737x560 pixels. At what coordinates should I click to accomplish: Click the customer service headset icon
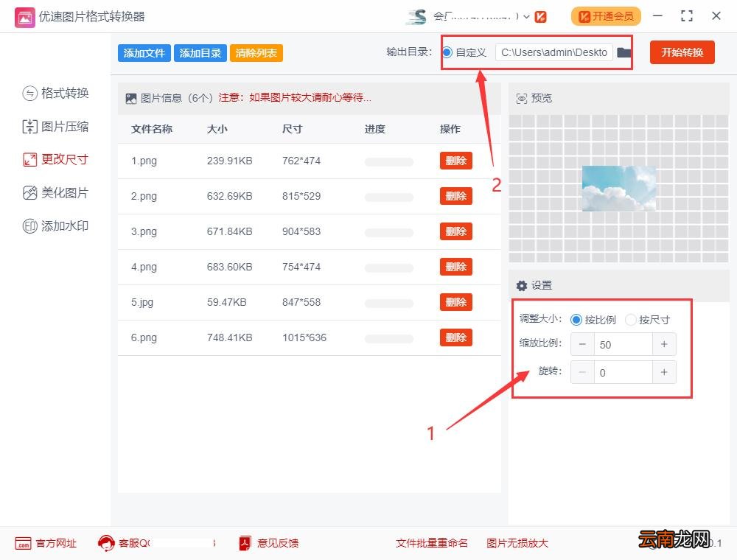(106, 543)
